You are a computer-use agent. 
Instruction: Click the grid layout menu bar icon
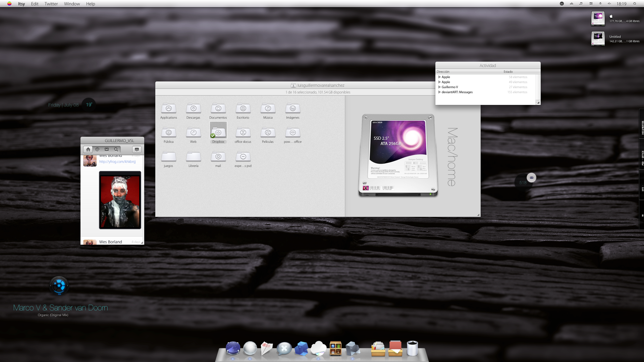(591, 4)
